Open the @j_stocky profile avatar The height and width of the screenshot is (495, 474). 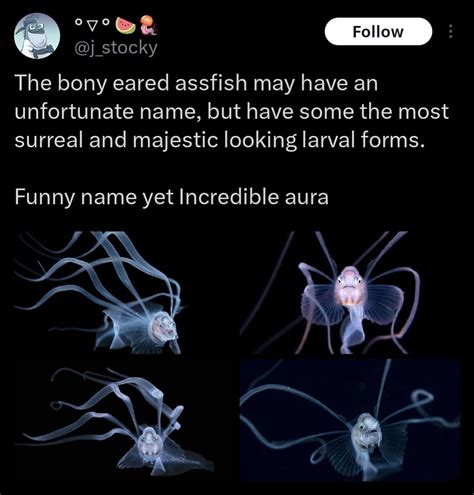tap(37, 36)
